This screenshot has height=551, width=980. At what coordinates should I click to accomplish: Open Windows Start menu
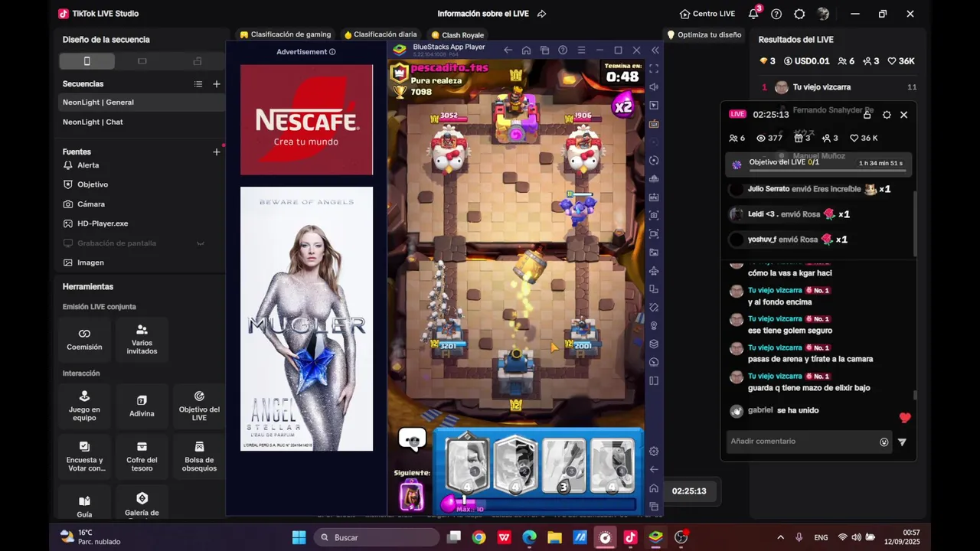(x=299, y=537)
